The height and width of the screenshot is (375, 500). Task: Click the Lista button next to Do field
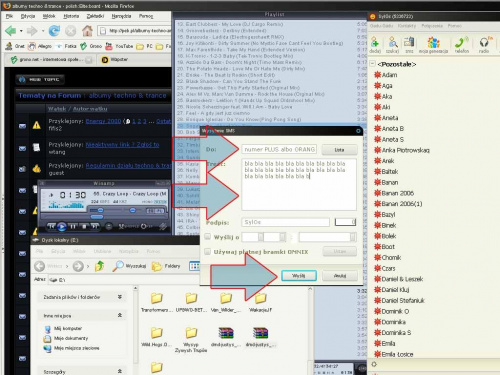pyautogui.click(x=339, y=150)
